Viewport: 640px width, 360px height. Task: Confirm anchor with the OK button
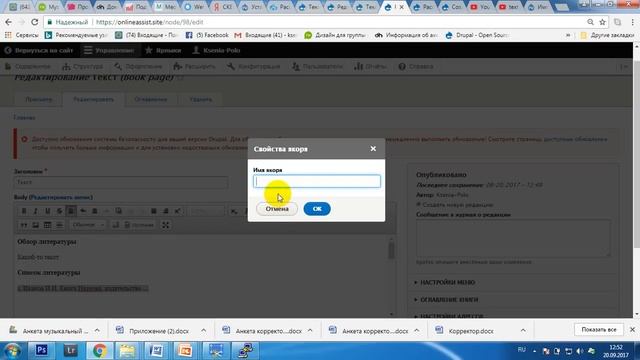coord(317,209)
